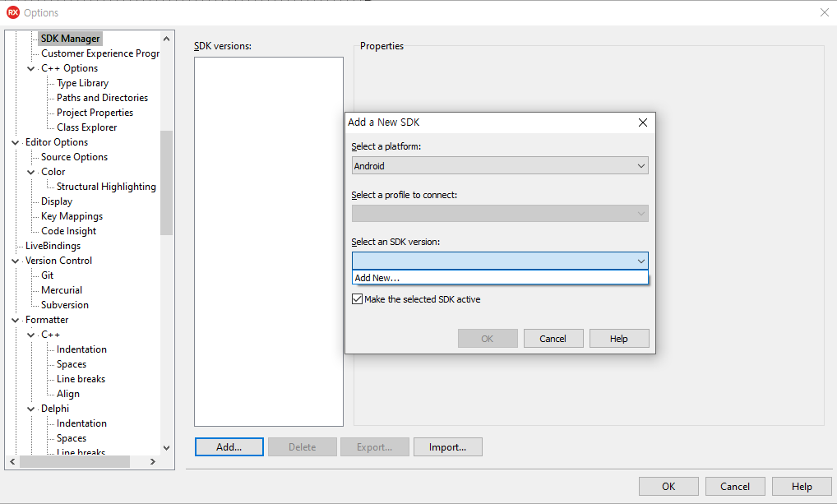The width and height of the screenshot is (837, 504).
Task: Select Paths and Directories option
Action: click(x=100, y=97)
